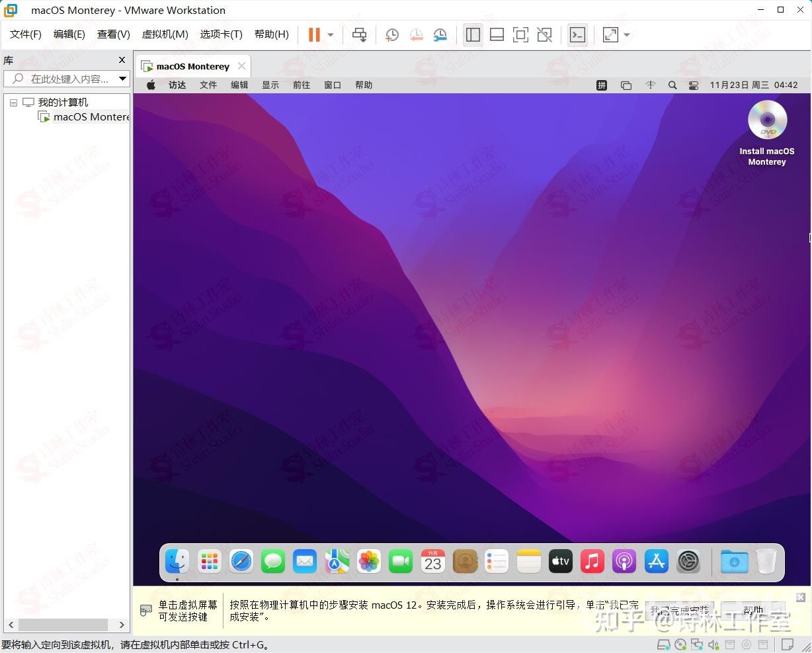Viewport: 812px width, 653px height.
Task: Send Ctrl+Alt+Del to the virtual machine
Action: [x=359, y=34]
